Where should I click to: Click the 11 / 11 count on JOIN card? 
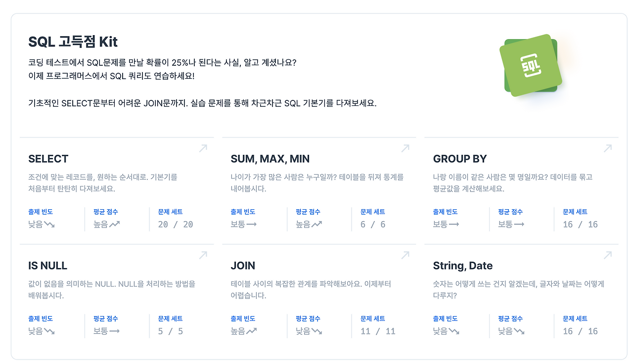click(x=378, y=331)
